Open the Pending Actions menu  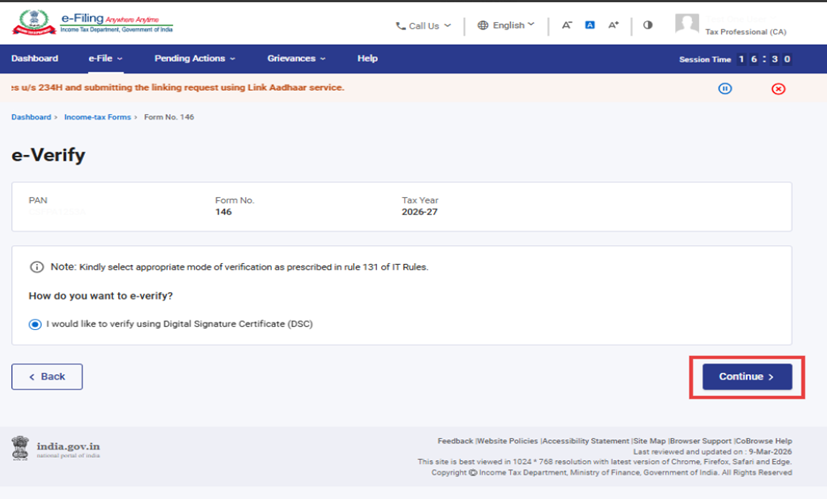[195, 59]
